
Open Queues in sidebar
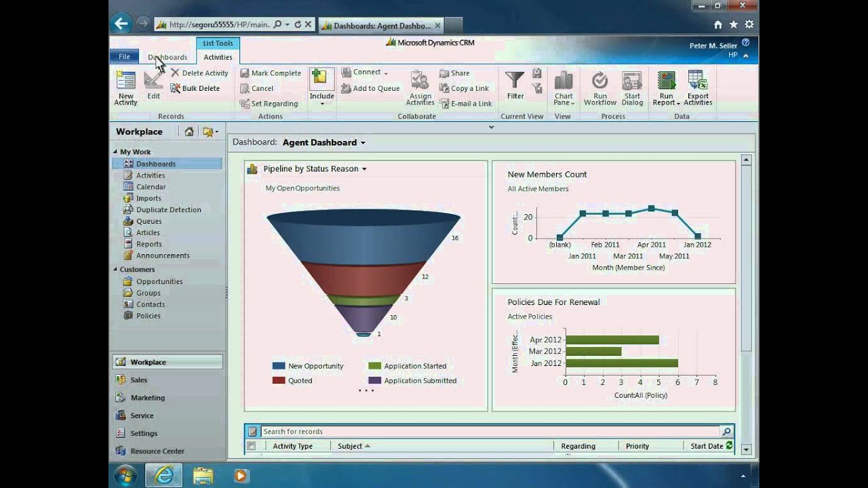(149, 221)
